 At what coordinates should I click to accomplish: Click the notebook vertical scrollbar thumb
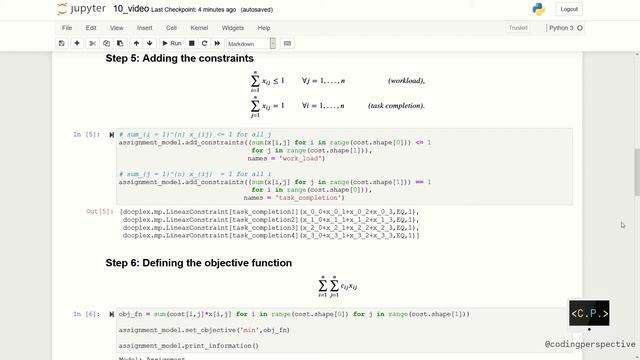pyautogui.click(x=636, y=172)
